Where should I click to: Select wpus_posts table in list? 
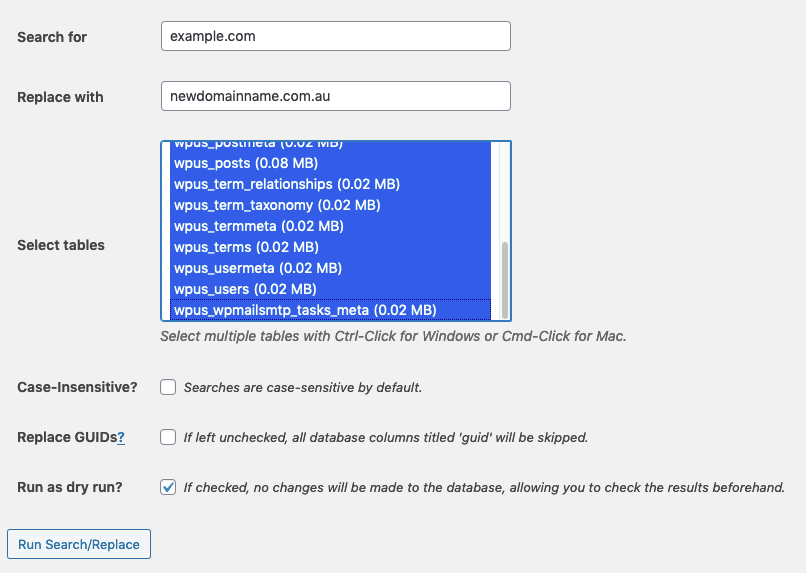click(246, 163)
